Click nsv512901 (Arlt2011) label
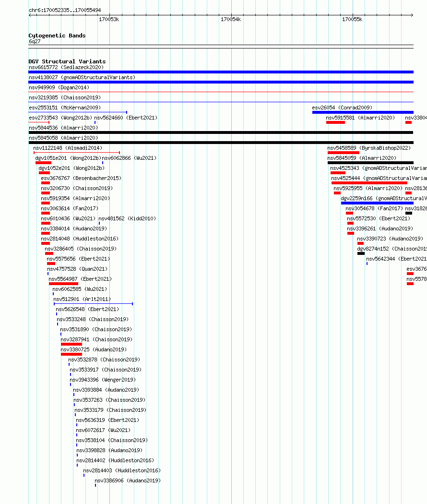The height and width of the screenshot is (504, 427). tap(82, 299)
